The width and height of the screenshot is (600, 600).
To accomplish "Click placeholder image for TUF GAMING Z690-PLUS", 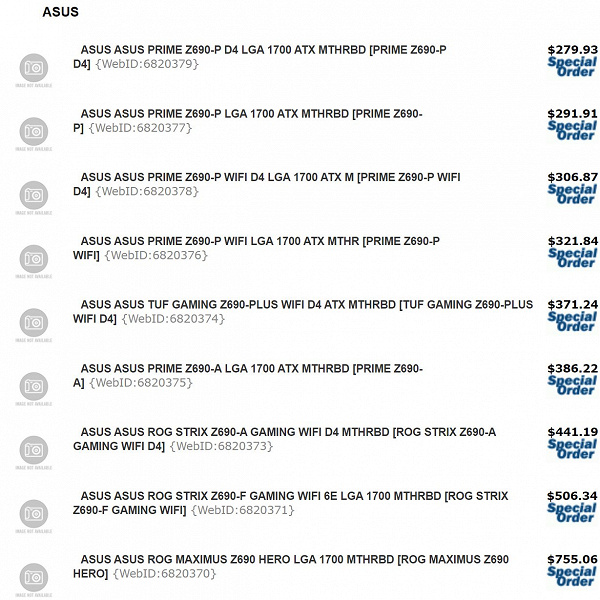I will coord(35,324).
